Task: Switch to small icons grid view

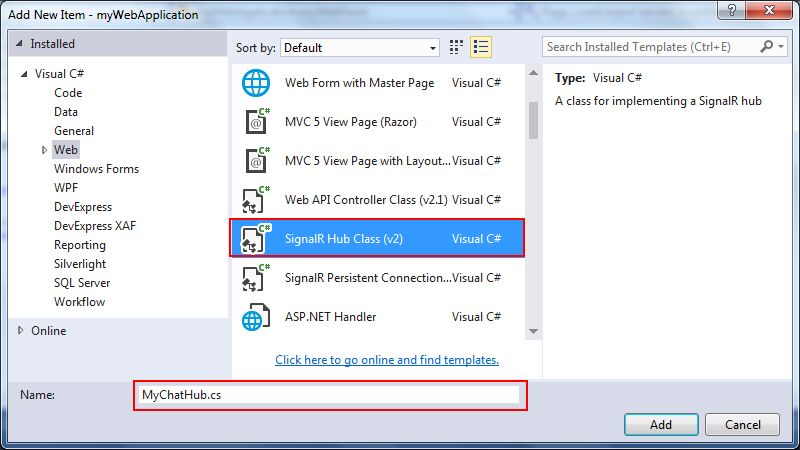Action: (457, 47)
